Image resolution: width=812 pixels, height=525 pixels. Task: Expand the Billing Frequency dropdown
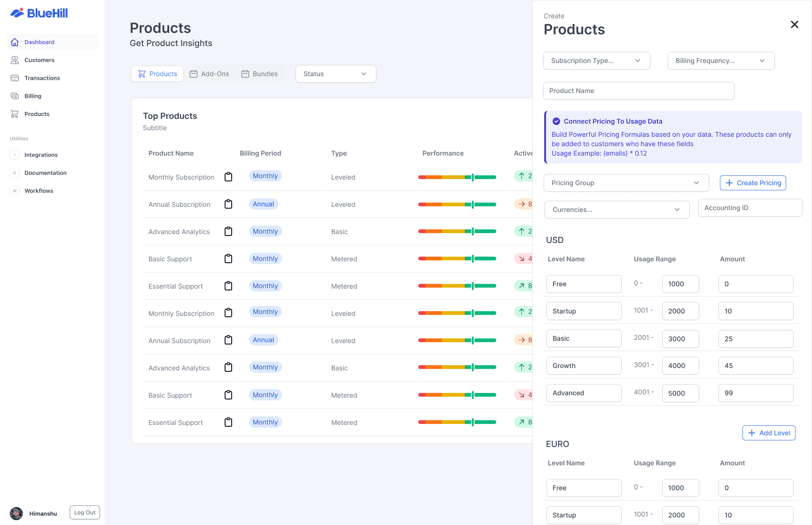pyautogui.click(x=721, y=61)
